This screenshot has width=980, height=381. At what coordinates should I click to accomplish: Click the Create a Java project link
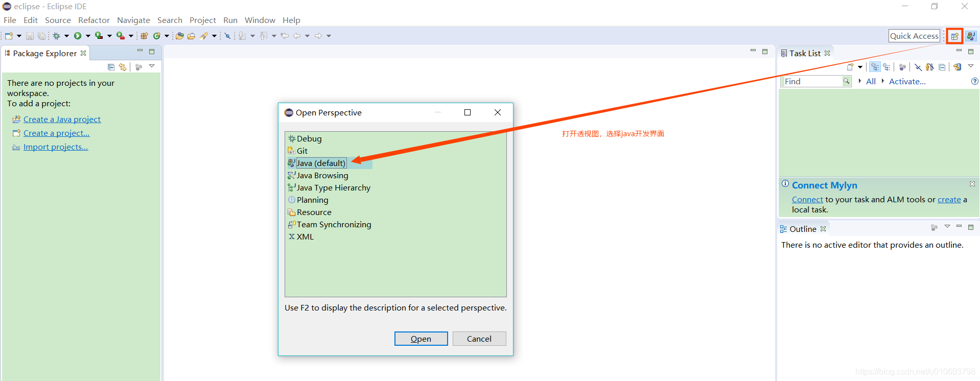click(62, 119)
